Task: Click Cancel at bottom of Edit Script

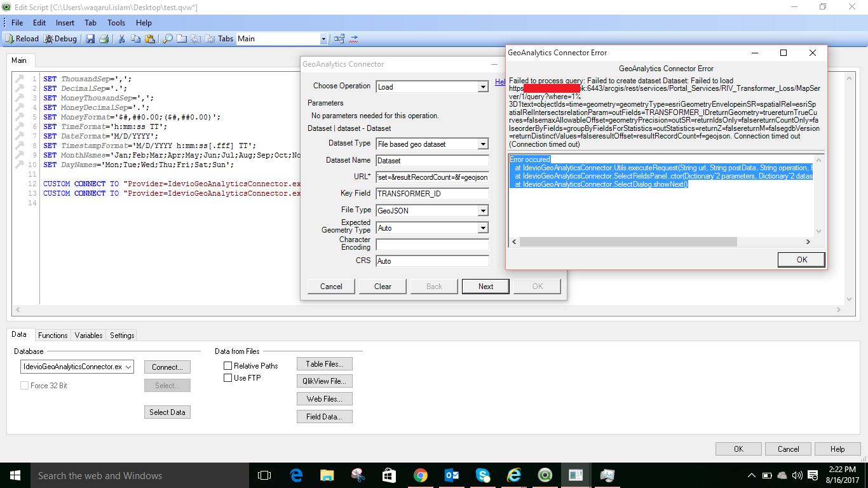Action: pos(788,449)
